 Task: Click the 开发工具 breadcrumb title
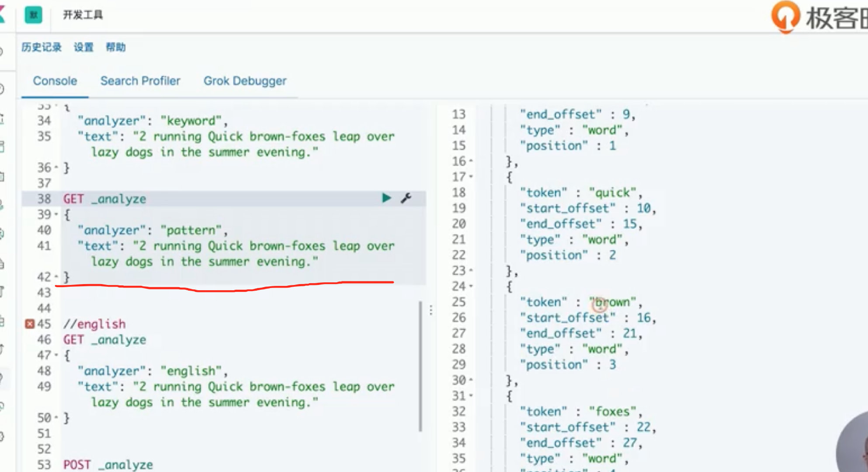83,15
